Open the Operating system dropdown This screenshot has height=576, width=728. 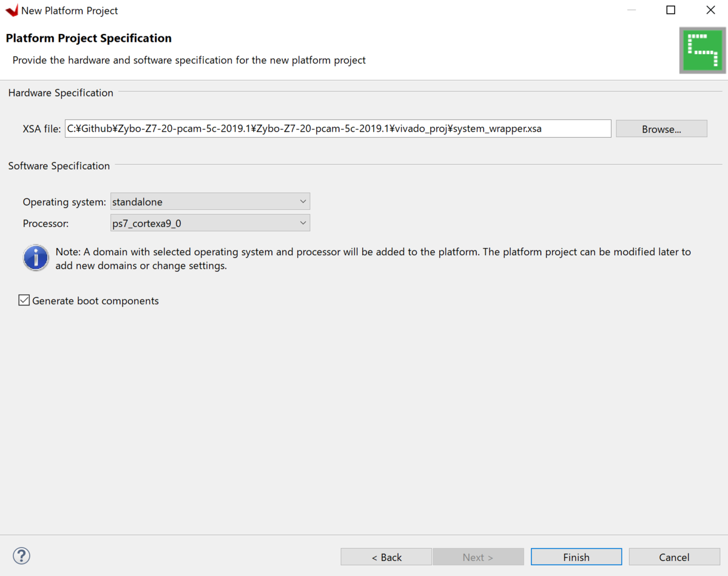click(210, 201)
